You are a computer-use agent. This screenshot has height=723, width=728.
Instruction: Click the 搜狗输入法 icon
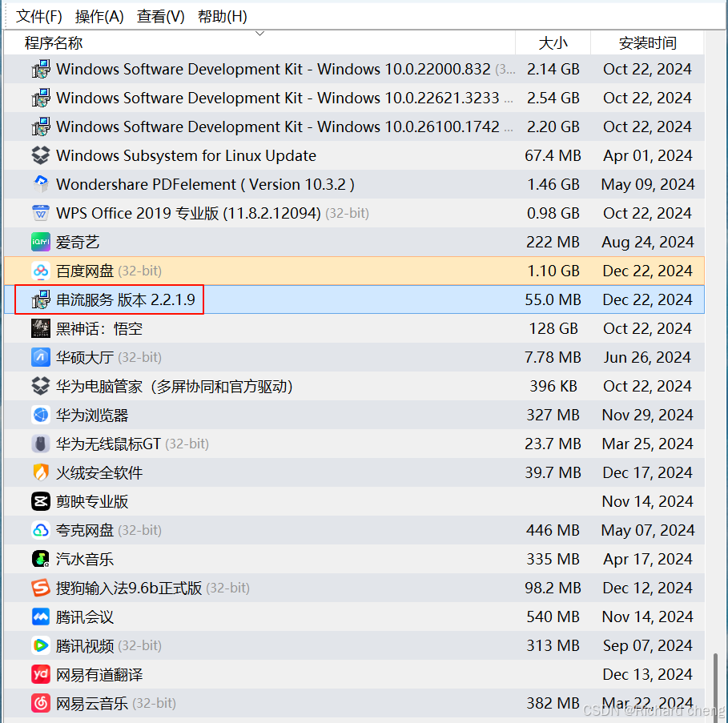(x=41, y=588)
